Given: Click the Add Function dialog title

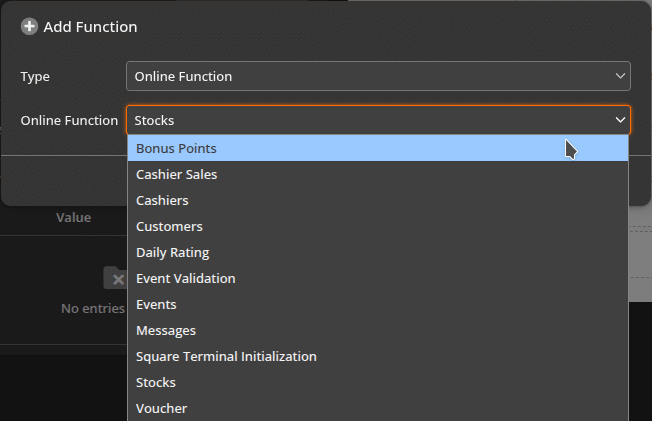Looking at the screenshot, I should click(x=90, y=27).
